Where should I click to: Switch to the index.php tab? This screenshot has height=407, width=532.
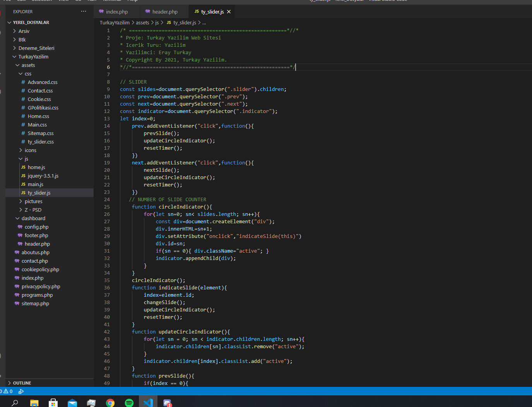(x=116, y=12)
